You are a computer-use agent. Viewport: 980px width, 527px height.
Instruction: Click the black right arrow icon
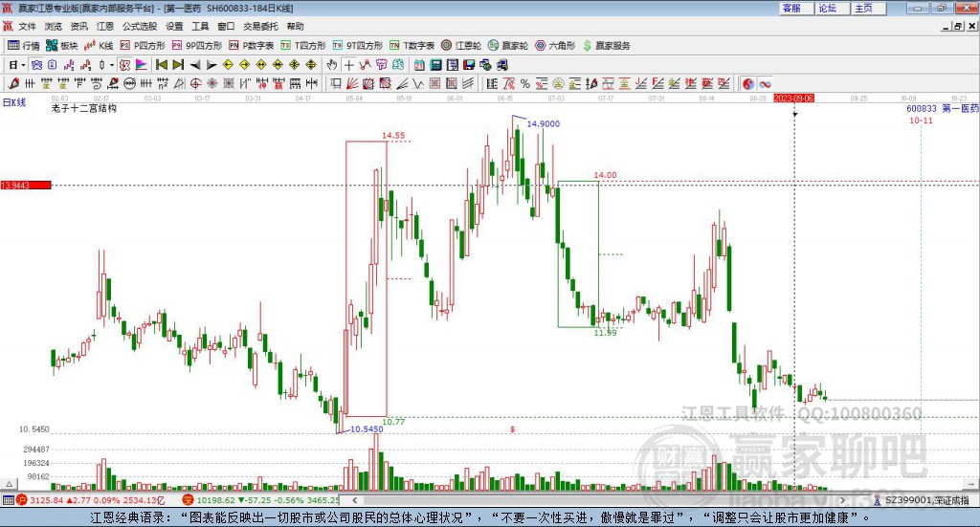(x=212, y=65)
